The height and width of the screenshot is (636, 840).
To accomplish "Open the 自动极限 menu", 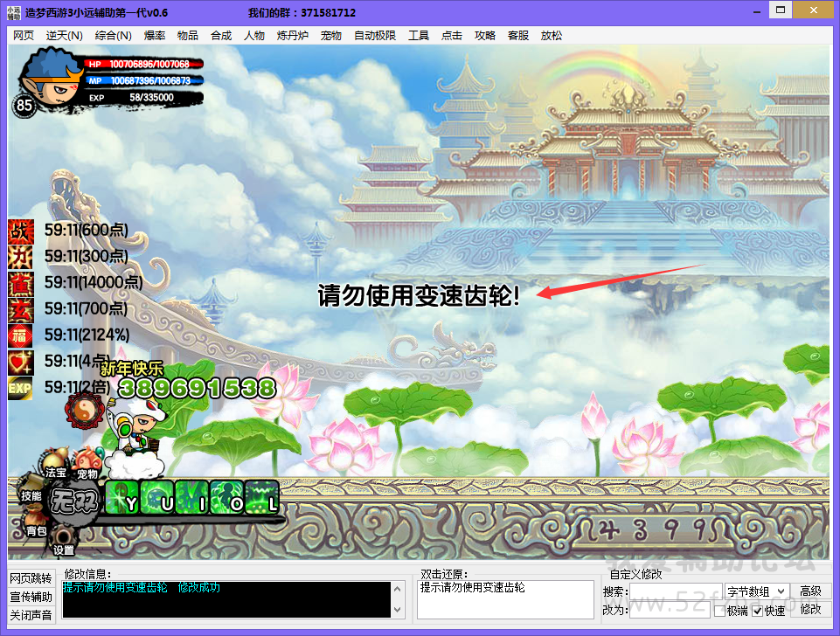I will point(375,36).
